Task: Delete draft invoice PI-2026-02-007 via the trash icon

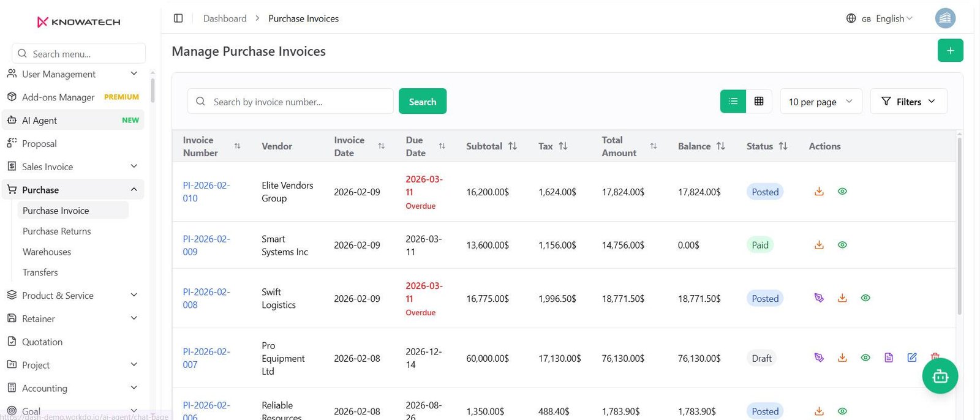Action: coord(935,356)
